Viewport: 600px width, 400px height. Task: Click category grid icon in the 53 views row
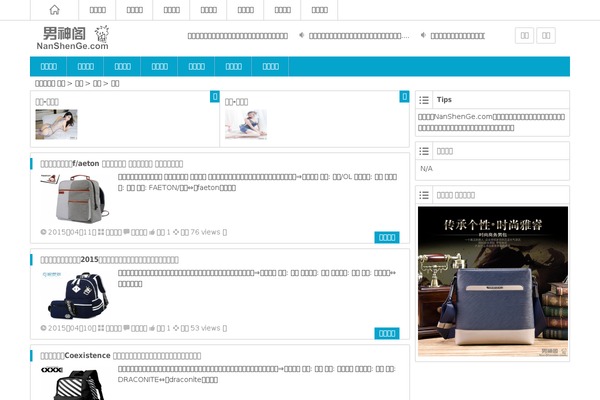(x=101, y=328)
